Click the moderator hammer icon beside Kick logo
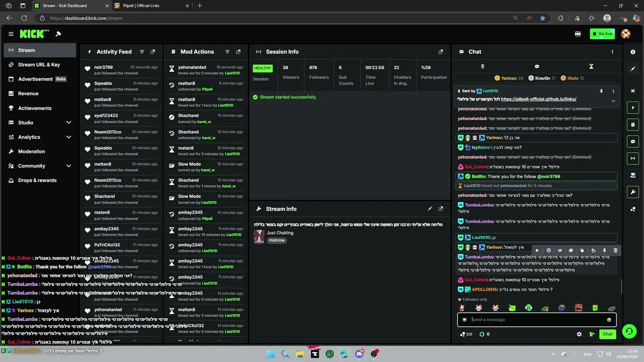 point(58,34)
